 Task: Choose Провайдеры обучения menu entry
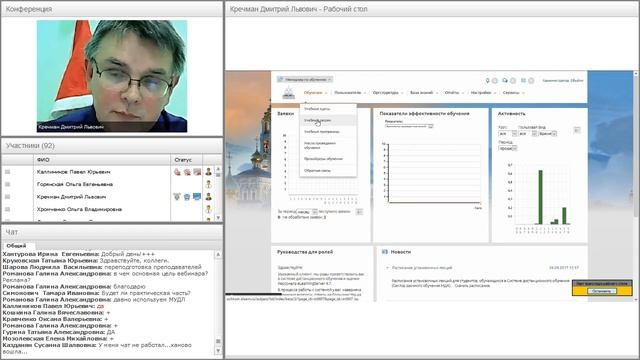tap(328, 159)
